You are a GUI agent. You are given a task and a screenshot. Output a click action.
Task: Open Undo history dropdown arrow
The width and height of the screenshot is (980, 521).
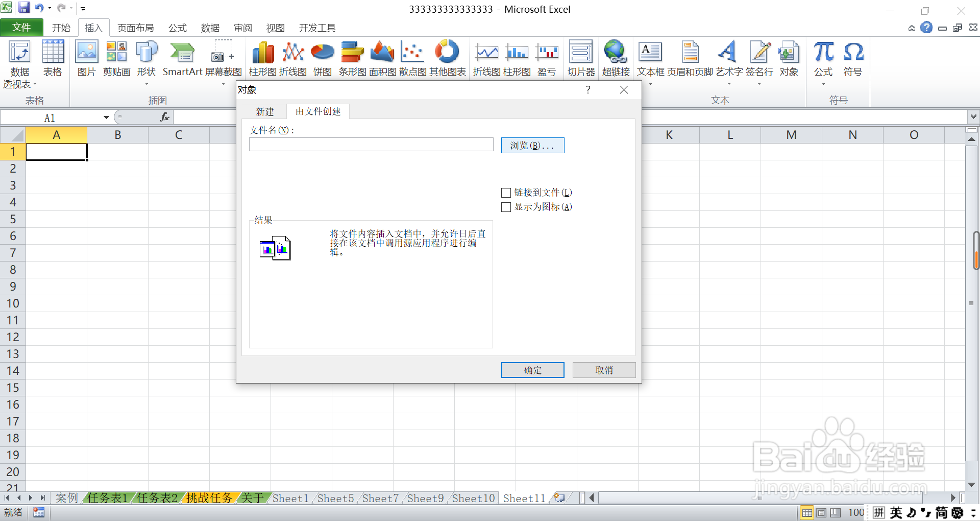pos(50,8)
